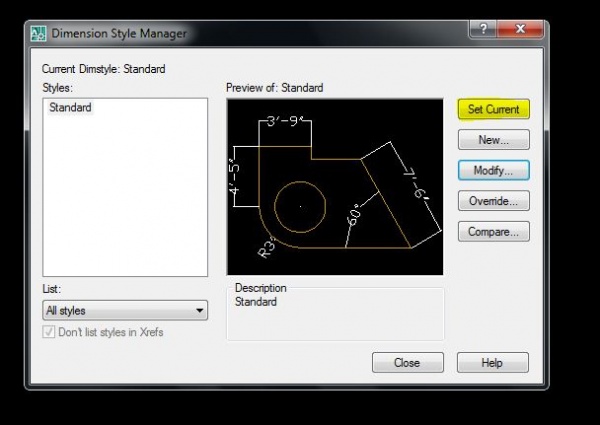
Task: Open the New dimension style dialog
Action: click(494, 140)
